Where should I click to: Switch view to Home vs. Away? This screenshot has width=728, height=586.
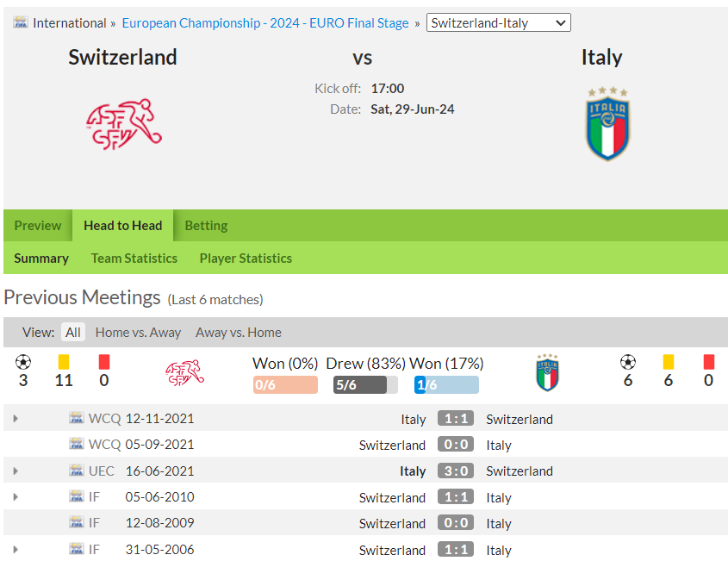138,333
